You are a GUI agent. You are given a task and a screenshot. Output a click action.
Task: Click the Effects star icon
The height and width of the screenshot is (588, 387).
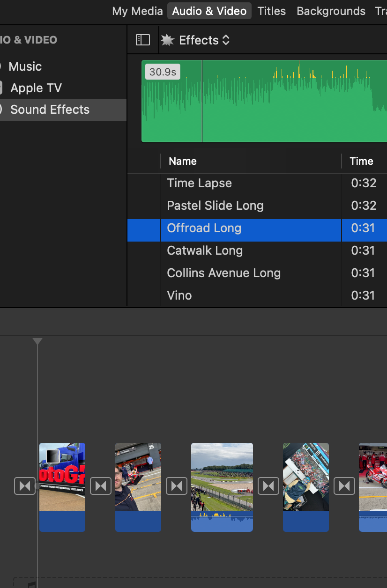click(167, 40)
